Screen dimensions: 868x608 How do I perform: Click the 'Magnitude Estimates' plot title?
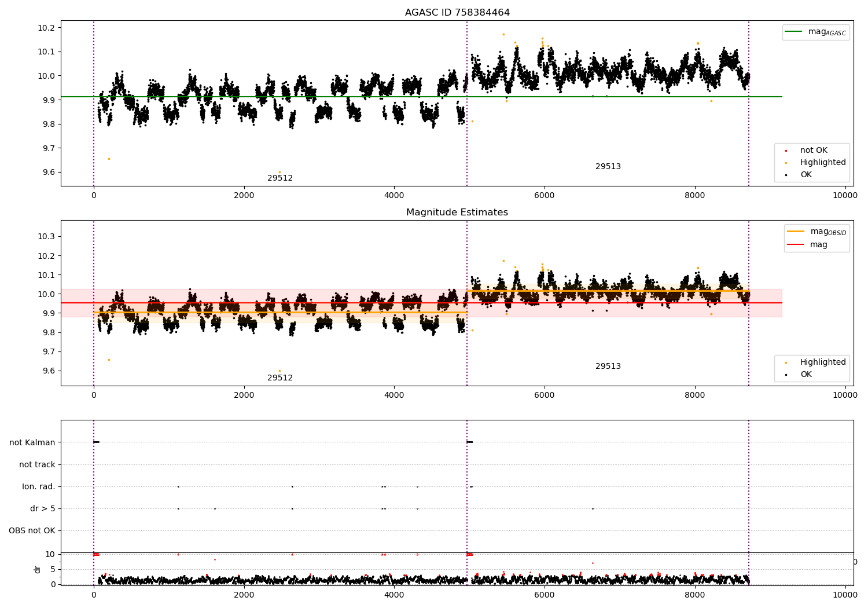click(457, 213)
